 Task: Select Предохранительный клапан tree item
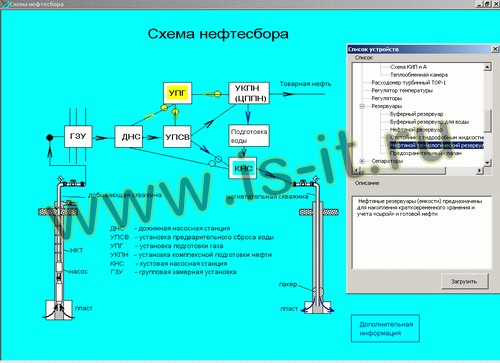(426, 153)
